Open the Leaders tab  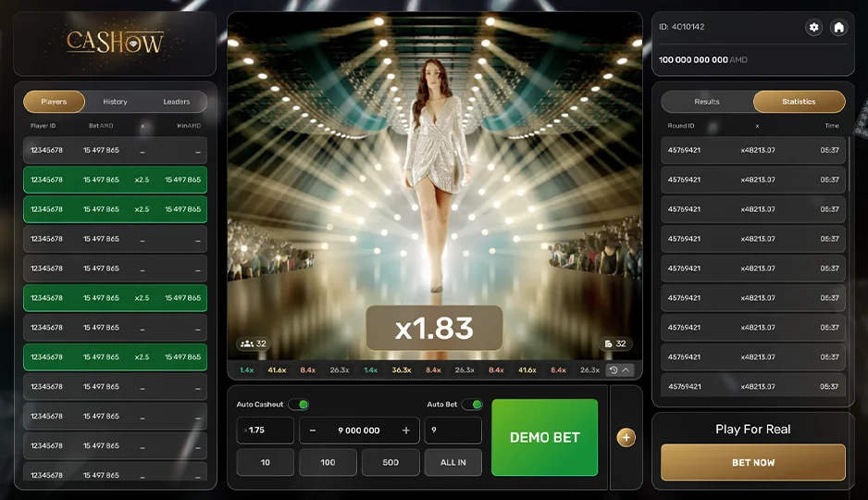point(176,102)
